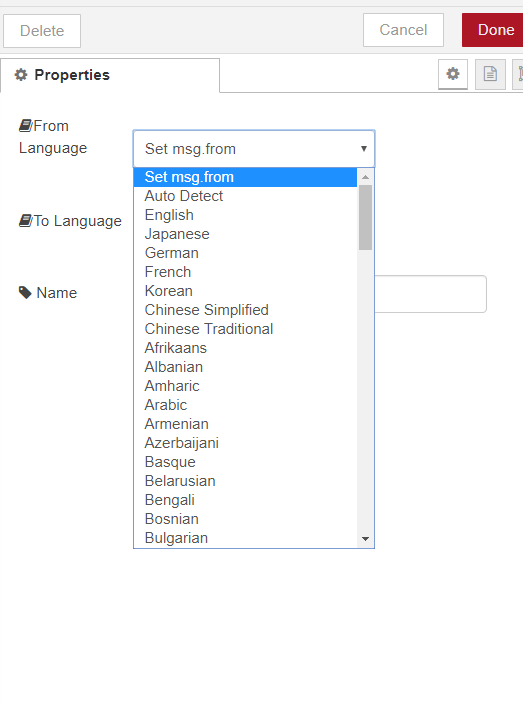
Task: Click the Name input field
Action: (x=430, y=294)
